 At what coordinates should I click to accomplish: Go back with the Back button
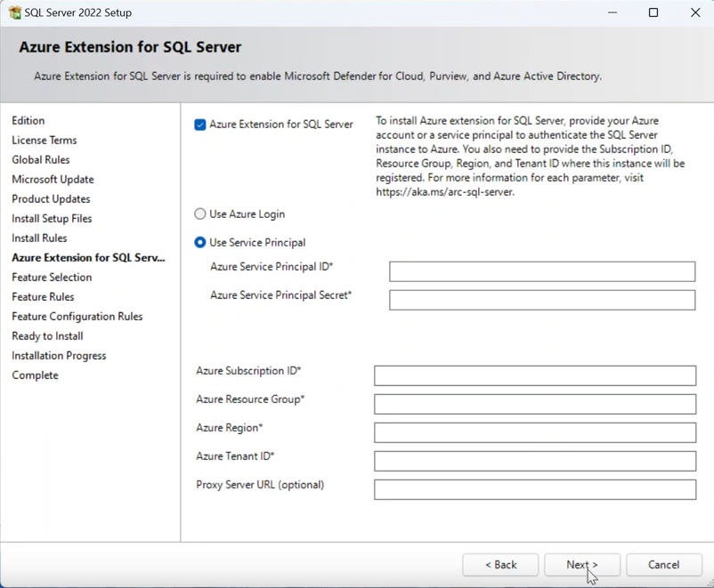500,565
